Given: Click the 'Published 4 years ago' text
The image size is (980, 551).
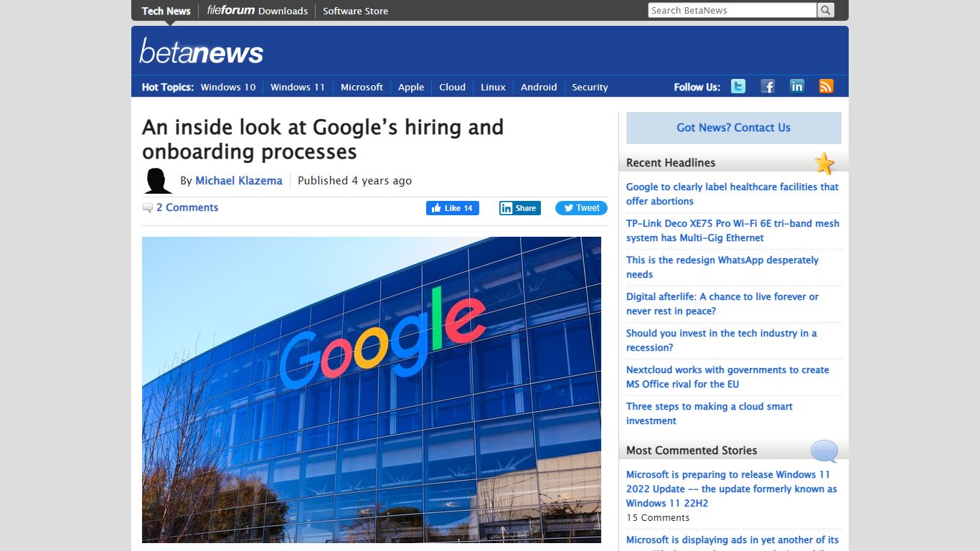Looking at the screenshot, I should [354, 181].
